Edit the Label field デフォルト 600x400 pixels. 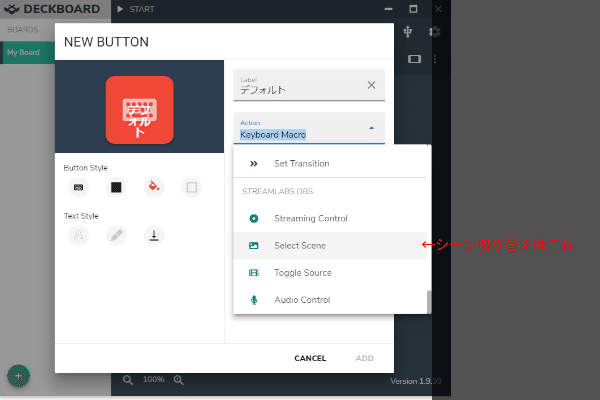tap(309, 85)
